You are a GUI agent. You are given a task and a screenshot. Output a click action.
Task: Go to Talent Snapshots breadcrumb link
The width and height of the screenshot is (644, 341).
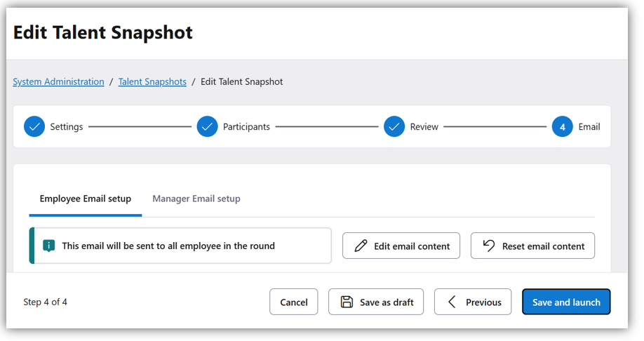pyautogui.click(x=152, y=82)
